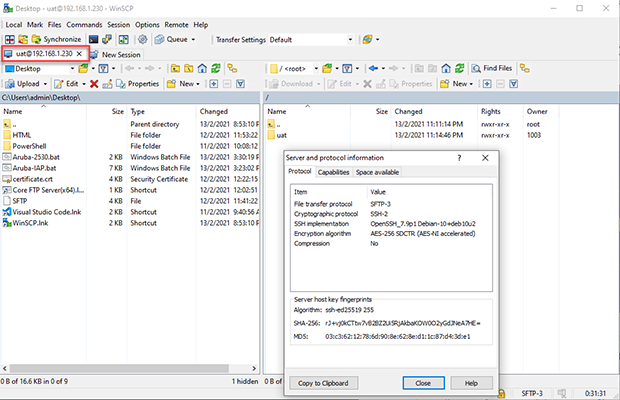Open Properties in the local panel toolbar
Image resolution: width=620 pixels, height=400 pixels.
[137, 84]
